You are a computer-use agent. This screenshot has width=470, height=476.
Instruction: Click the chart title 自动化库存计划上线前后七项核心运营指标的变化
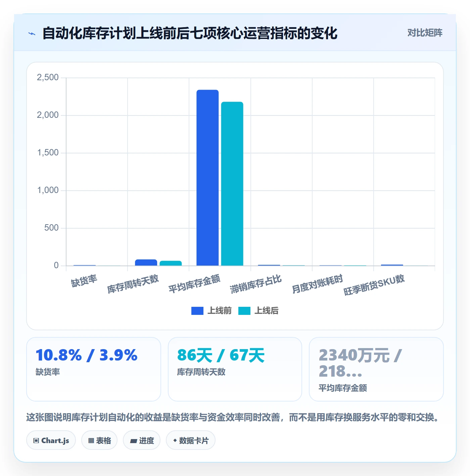[x=190, y=33]
